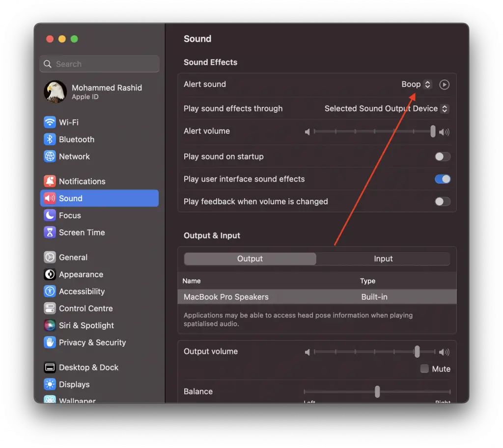
Task: Switch to the Output tab
Action: [x=250, y=259]
